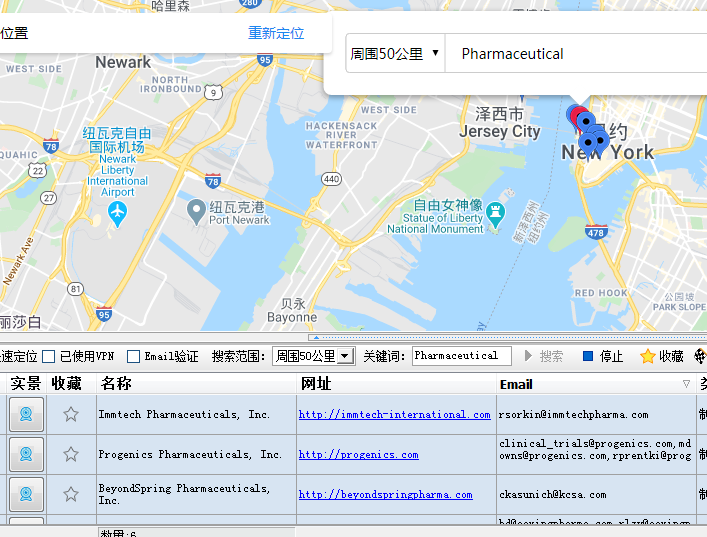Click the 搜索 search button
The image size is (707, 537).
(x=544, y=356)
